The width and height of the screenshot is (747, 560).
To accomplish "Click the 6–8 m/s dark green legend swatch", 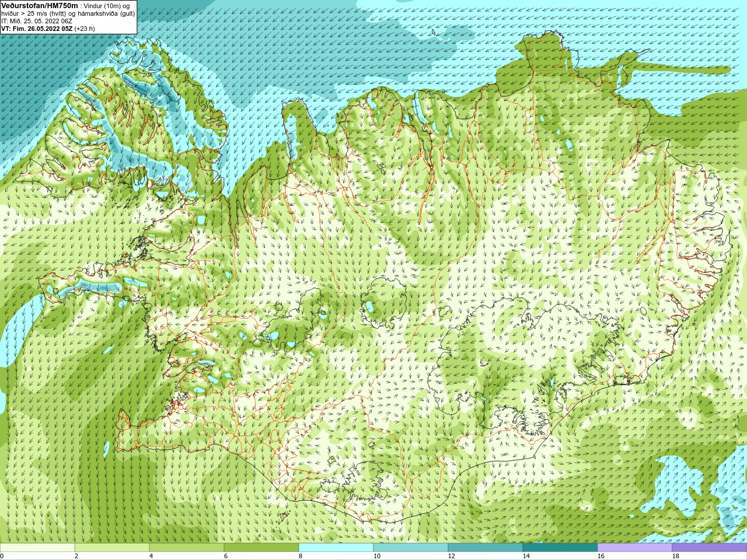I will 261,548.
